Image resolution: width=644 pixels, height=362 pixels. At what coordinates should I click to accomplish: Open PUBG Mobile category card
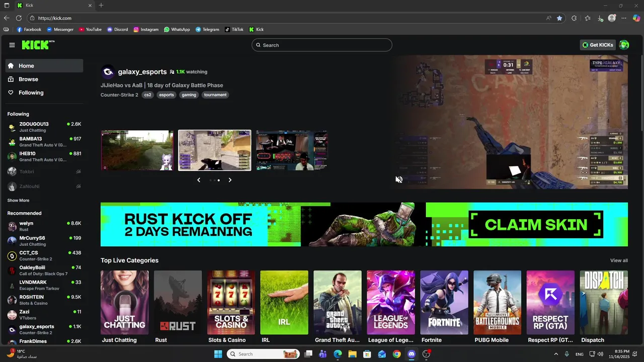497,303
